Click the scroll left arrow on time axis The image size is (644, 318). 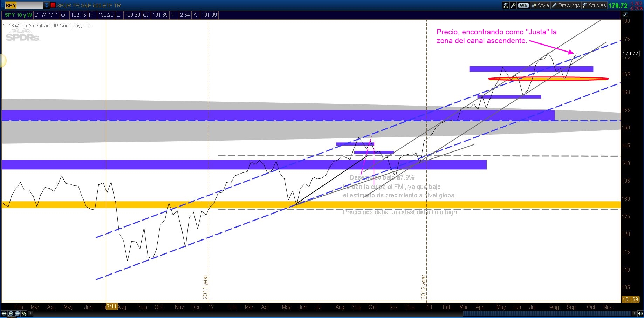pos(30,313)
